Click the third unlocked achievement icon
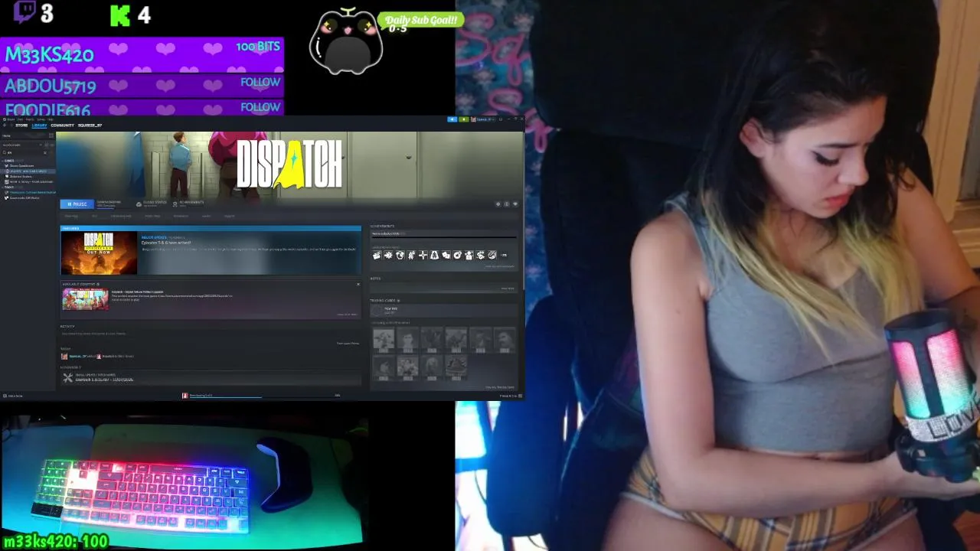980x551 pixels. click(x=400, y=255)
